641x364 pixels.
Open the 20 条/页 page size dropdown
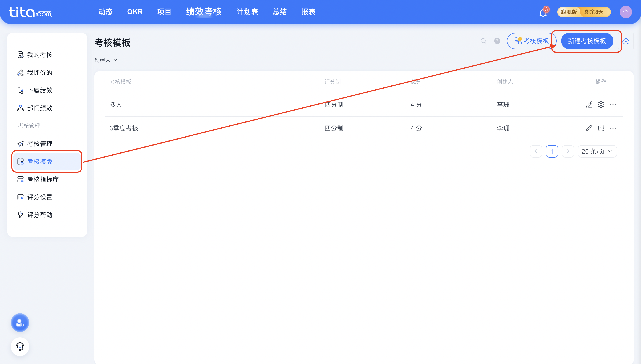597,151
